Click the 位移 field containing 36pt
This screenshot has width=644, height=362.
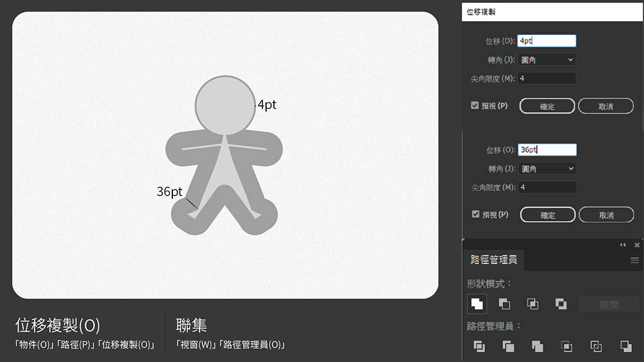click(x=547, y=150)
